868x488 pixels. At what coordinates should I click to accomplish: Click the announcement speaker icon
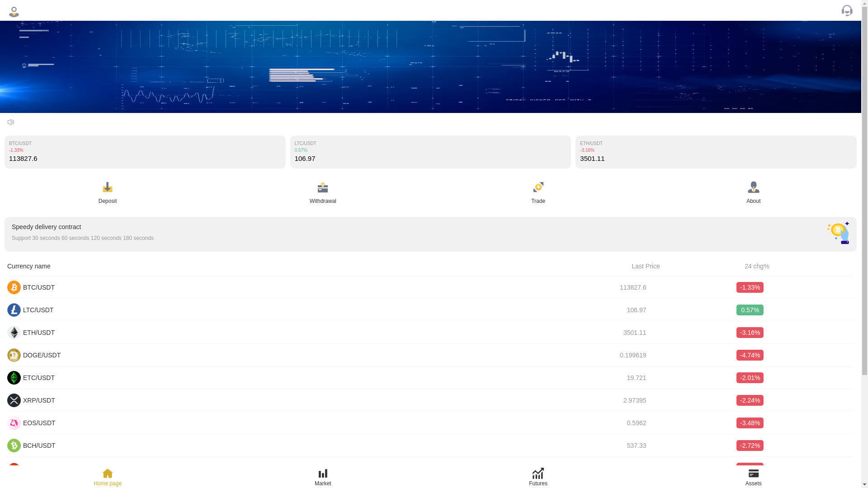[x=11, y=122]
